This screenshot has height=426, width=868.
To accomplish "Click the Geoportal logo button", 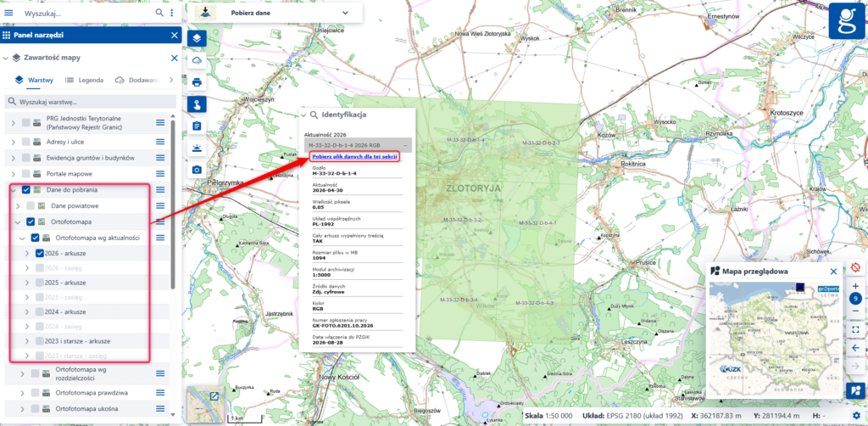I will (x=847, y=20).
